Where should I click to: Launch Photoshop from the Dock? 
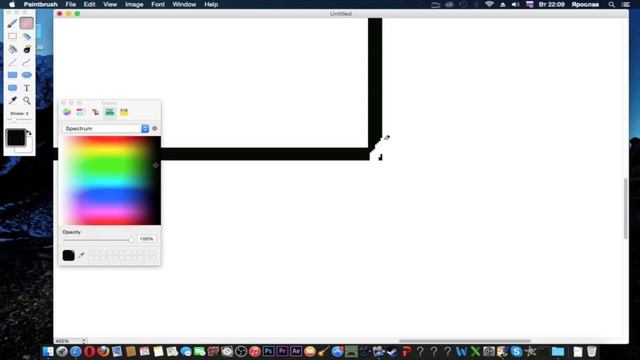click(x=269, y=351)
